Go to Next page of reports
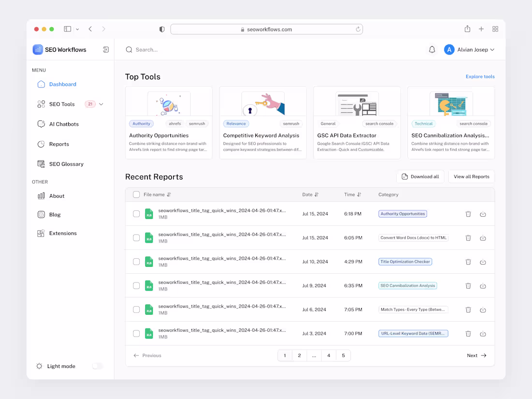The height and width of the screenshot is (399, 532). click(x=477, y=355)
